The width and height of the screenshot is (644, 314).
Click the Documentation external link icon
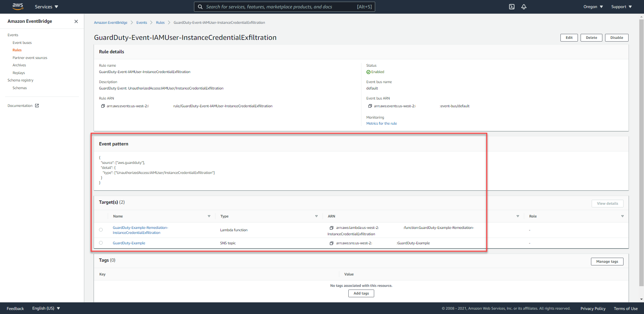point(37,106)
